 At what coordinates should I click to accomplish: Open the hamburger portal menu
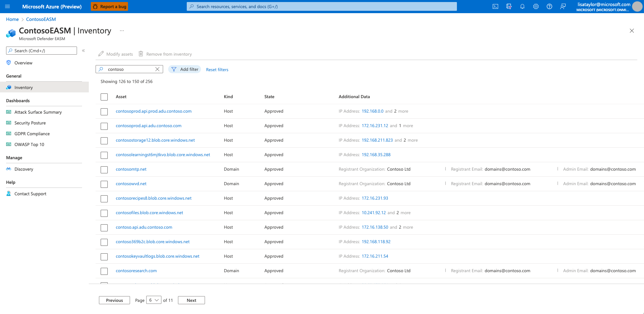[x=7, y=6]
